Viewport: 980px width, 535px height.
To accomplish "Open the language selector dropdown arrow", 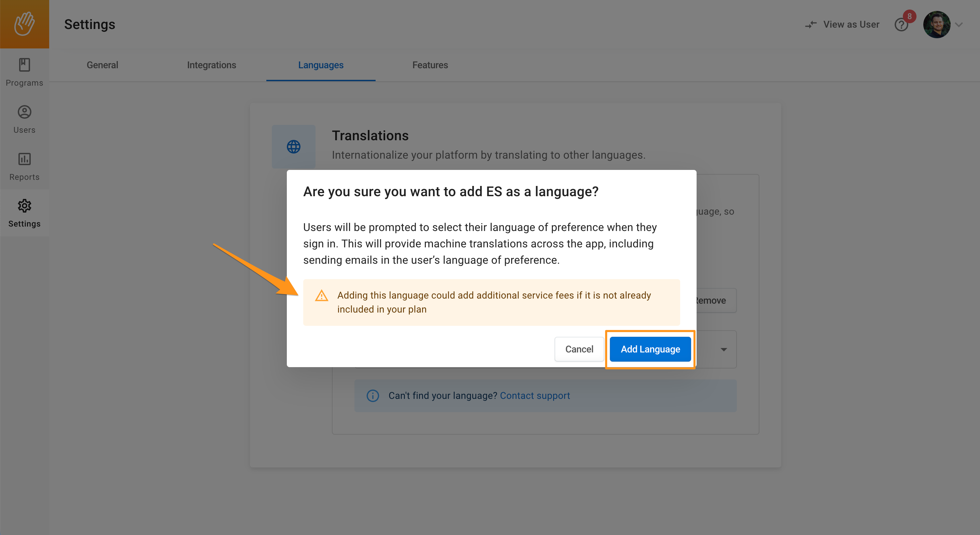I will click(724, 349).
